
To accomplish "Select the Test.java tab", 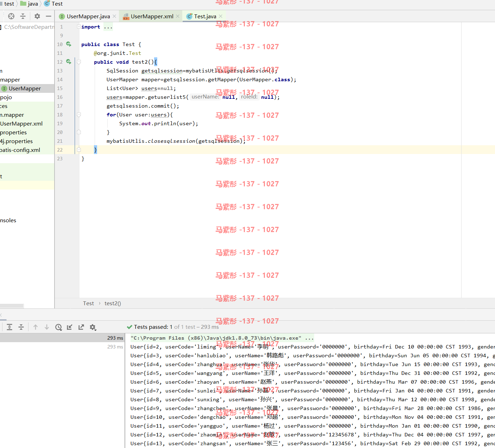I will (205, 16).
